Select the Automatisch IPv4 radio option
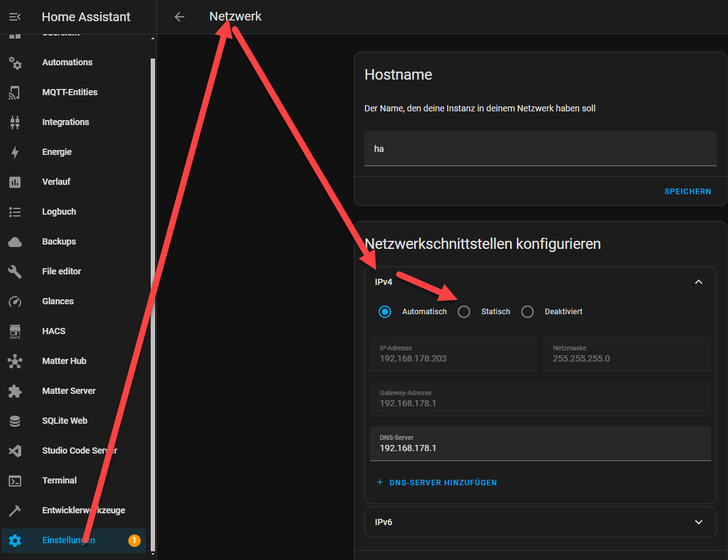The height and width of the screenshot is (560, 728). (x=384, y=312)
